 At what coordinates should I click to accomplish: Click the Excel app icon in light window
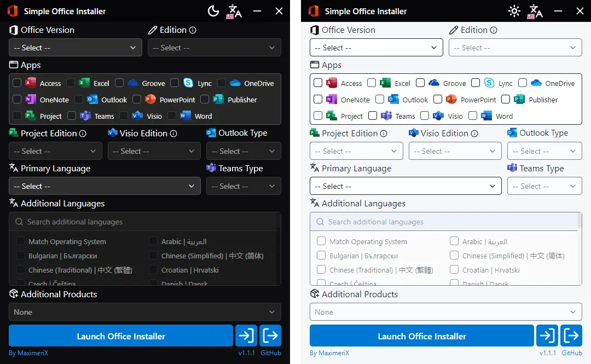(385, 83)
